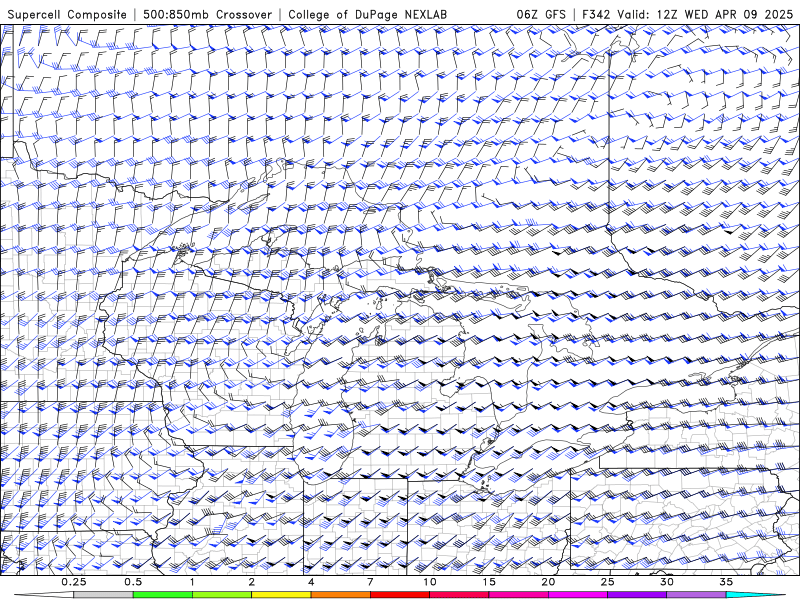The image size is (800, 600).
Task: Click the gray 0.25–0.5 color bar segment
Action: coord(103,595)
